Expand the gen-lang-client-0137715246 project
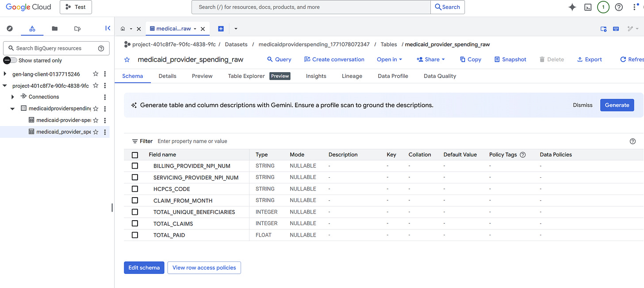The height and width of the screenshot is (288, 644). 5,74
